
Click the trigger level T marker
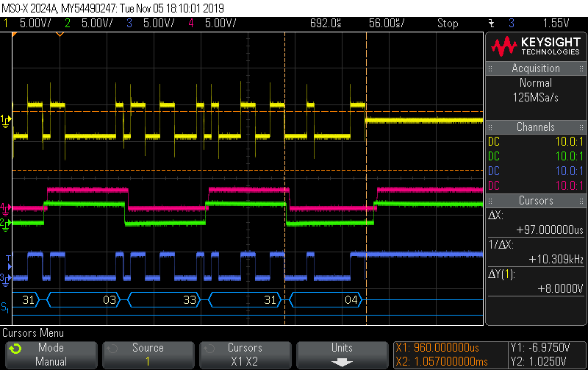9,262
